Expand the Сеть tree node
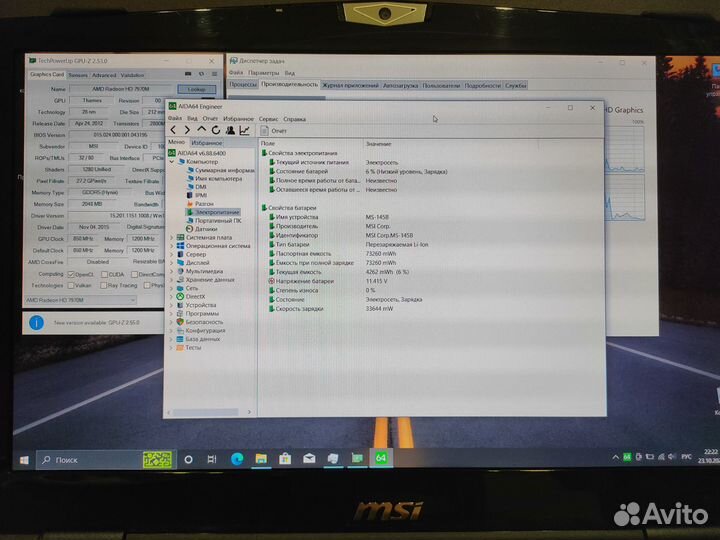This screenshot has width=720, height=540. [x=172, y=288]
